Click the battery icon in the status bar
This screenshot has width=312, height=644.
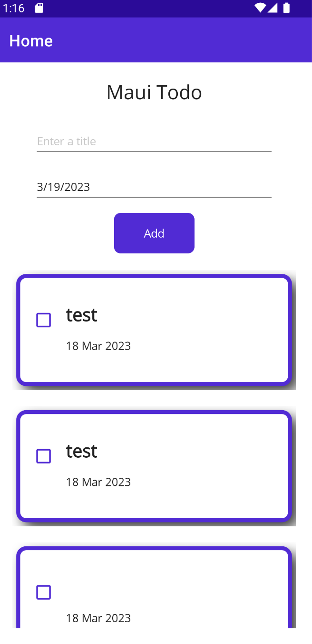286,8
